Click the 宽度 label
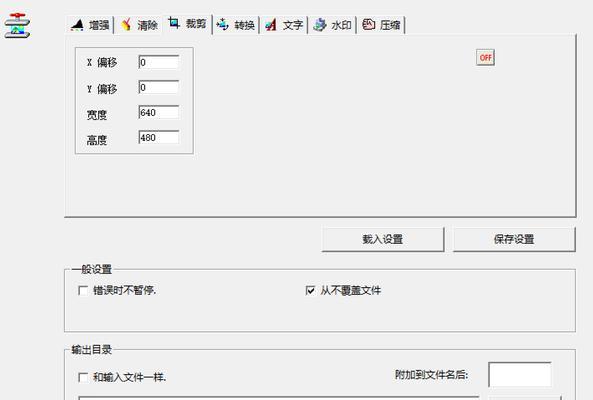The height and width of the screenshot is (400, 593). click(x=97, y=115)
